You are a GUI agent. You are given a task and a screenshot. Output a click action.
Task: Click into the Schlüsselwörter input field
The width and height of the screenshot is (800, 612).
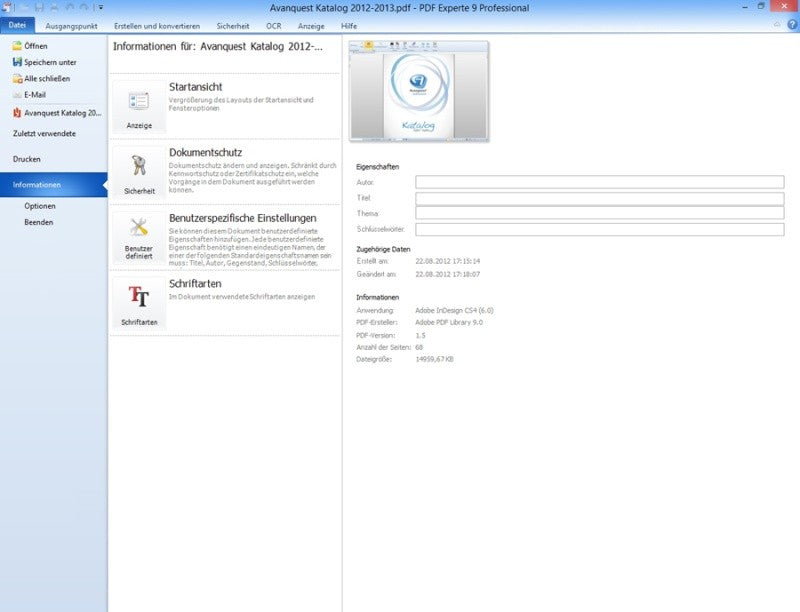click(599, 230)
